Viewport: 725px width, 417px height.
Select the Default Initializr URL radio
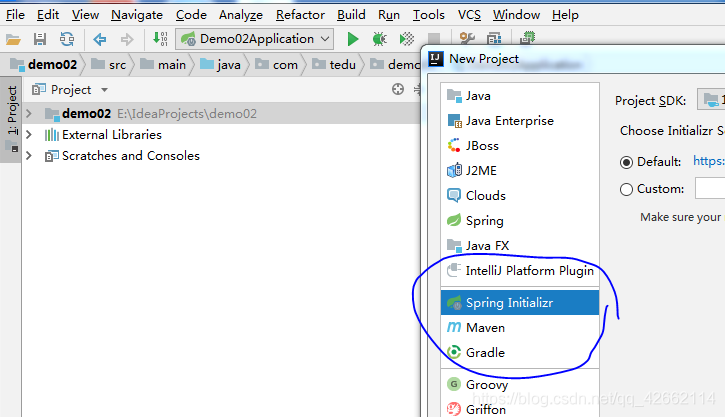tap(626, 162)
